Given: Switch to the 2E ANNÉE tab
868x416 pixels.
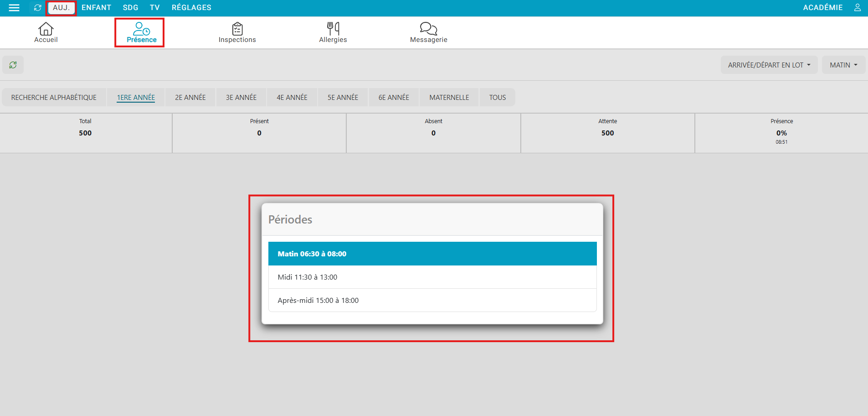Looking at the screenshot, I should click(x=190, y=98).
